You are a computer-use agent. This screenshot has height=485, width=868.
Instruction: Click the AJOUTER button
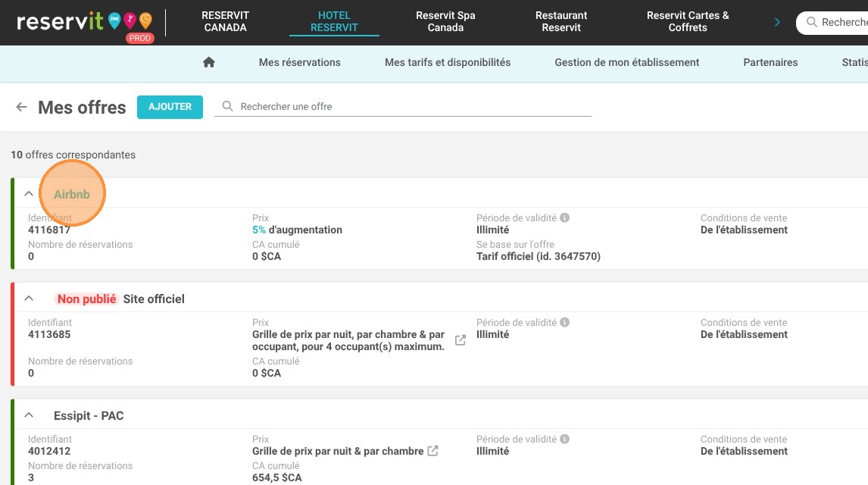(x=170, y=107)
